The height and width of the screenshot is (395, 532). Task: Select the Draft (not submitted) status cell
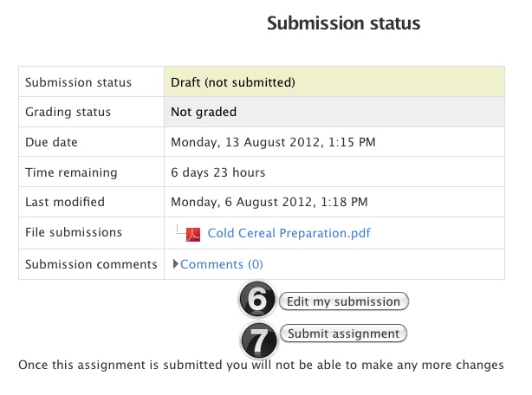334,81
